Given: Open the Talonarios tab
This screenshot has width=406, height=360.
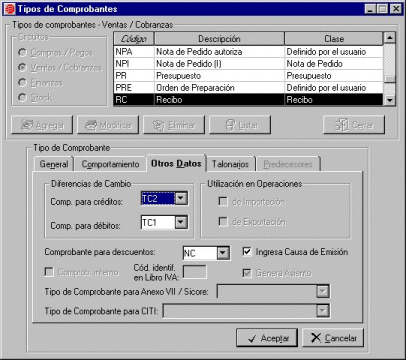Looking at the screenshot, I should (230, 164).
